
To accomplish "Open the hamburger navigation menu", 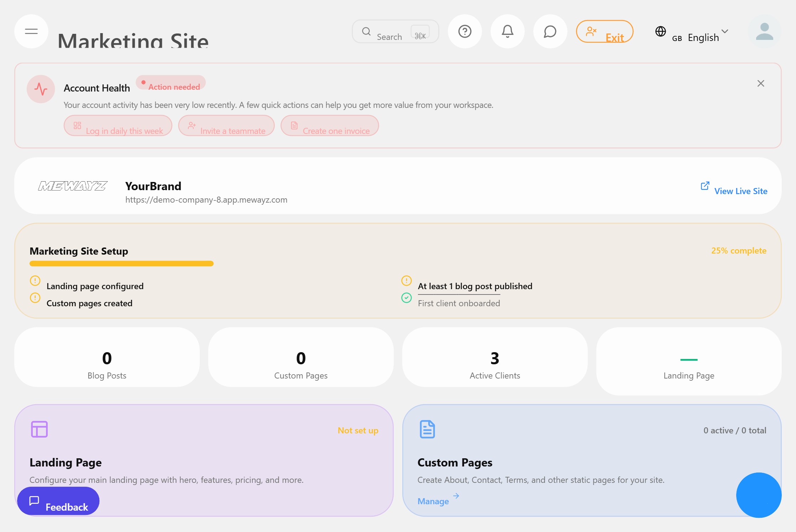I will pos(31,31).
